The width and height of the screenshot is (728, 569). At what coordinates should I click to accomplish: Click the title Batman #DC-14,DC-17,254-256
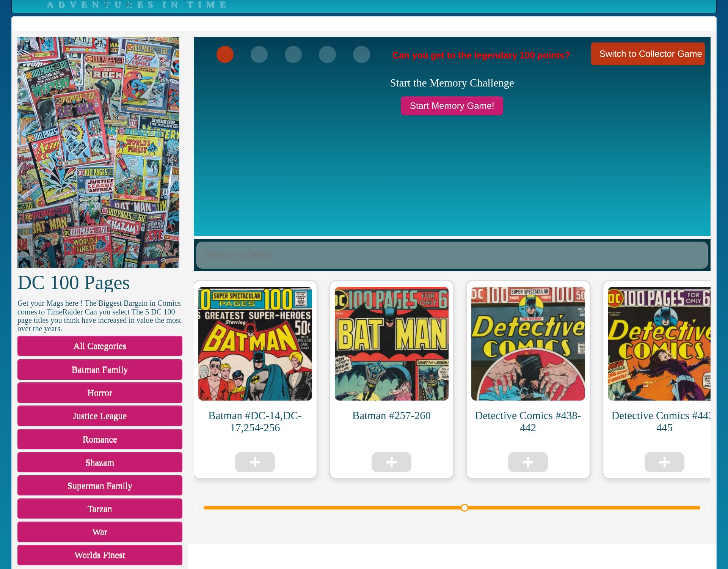pos(255,421)
